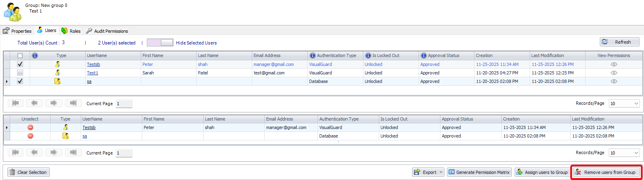Image resolution: width=644 pixels, height=180 pixels.
Task: Click Testsb user icon in selected users grid
Action: 65,127
